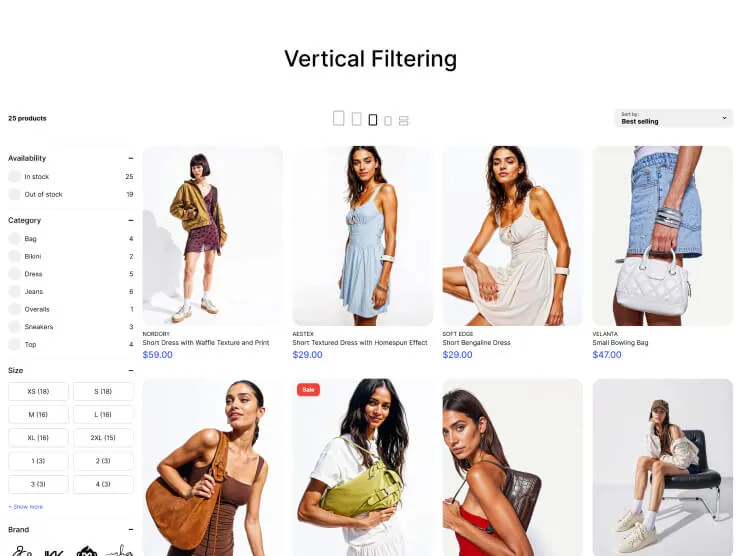This screenshot has width=740, height=556.
Task: Open the Small Bowling Bag product image
Action: point(663,236)
